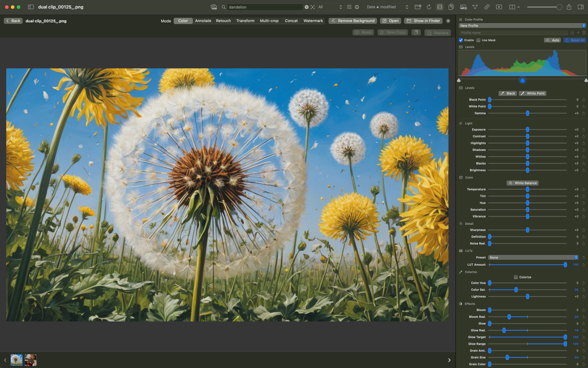Show the info circle icon
The height and width of the screenshot is (368, 588).
click(357, 7)
